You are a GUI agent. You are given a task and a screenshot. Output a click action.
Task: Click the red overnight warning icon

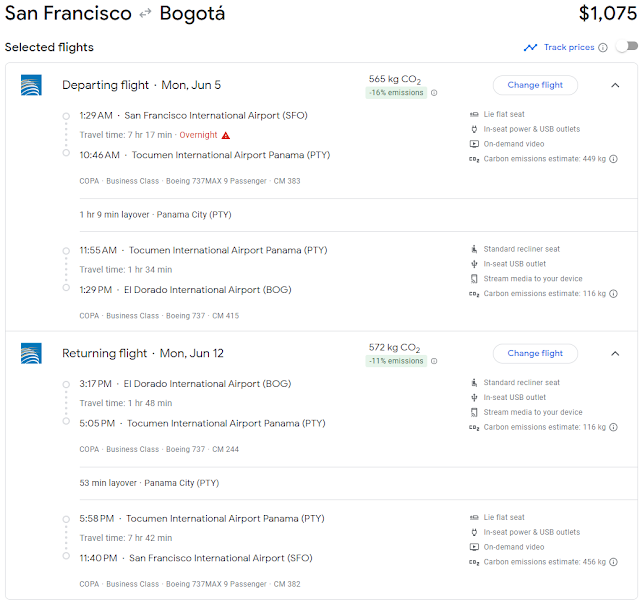[226, 135]
